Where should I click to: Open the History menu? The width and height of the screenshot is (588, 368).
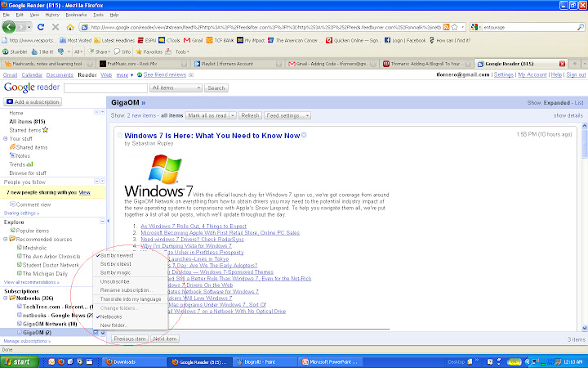pyautogui.click(x=52, y=15)
